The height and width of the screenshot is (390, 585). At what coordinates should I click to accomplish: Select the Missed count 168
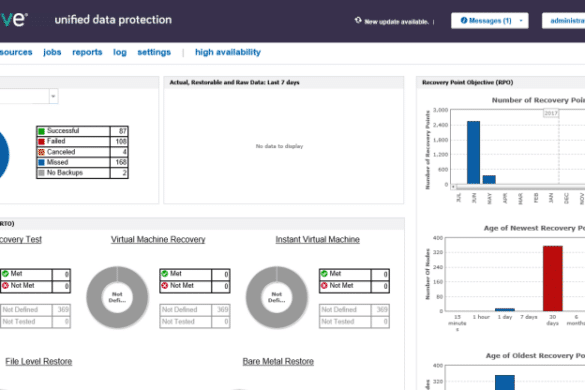coord(121,162)
